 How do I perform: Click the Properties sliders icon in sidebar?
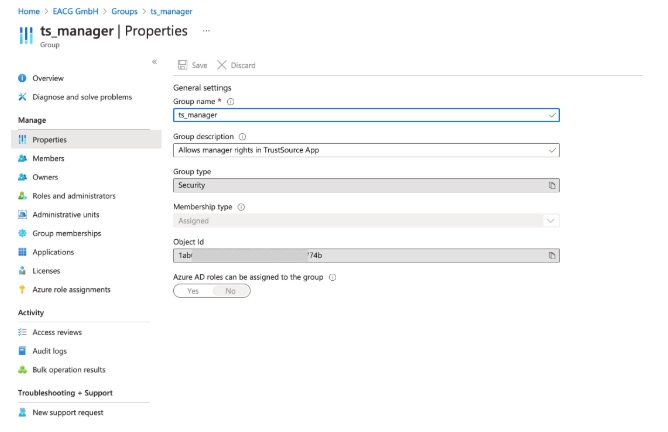[22, 140]
